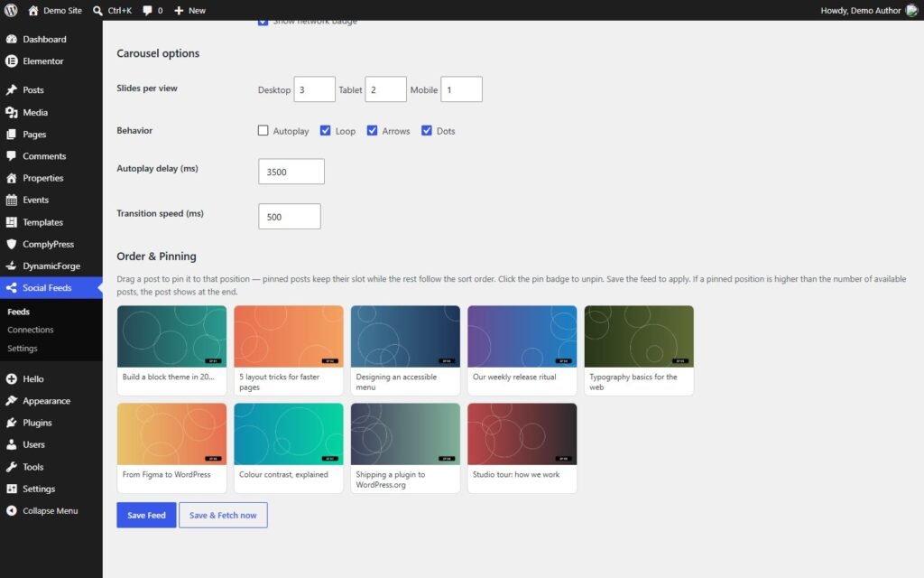Click the Events calendar icon
This screenshot has width=924, height=578.
coord(11,200)
